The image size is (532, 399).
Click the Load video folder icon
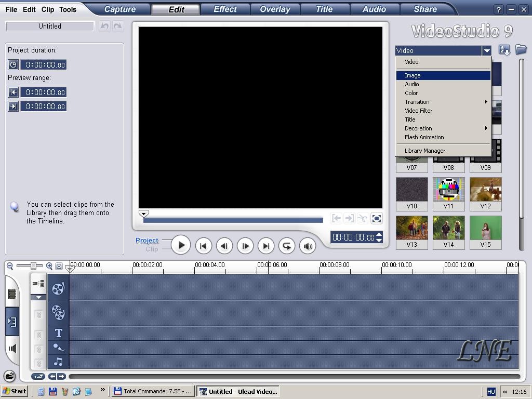coord(521,50)
